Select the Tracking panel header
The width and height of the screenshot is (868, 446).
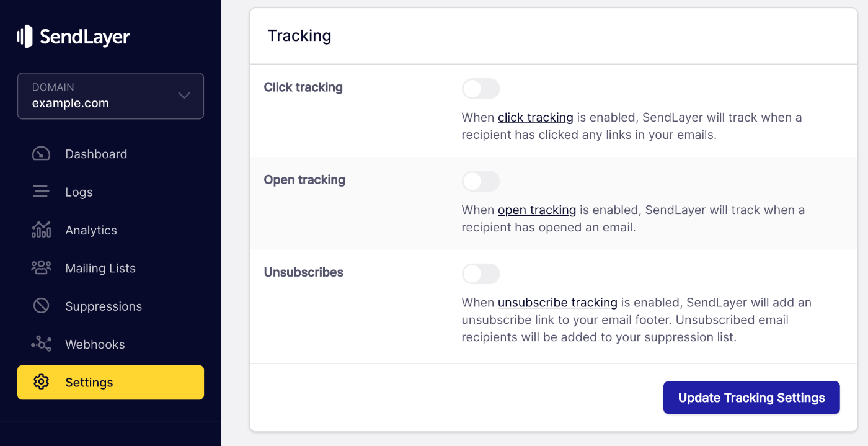click(299, 35)
